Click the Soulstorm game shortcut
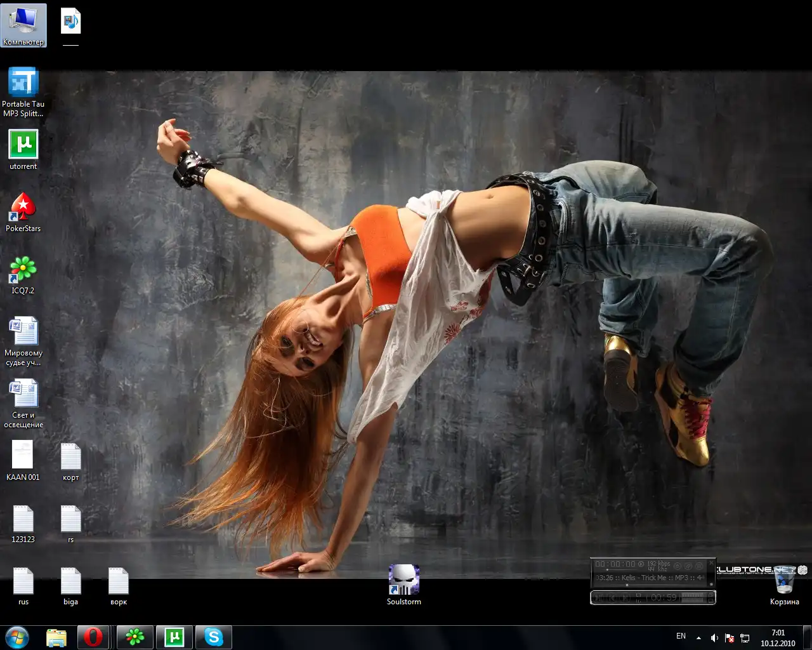This screenshot has height=650, width=812. (x=404, y=580)
